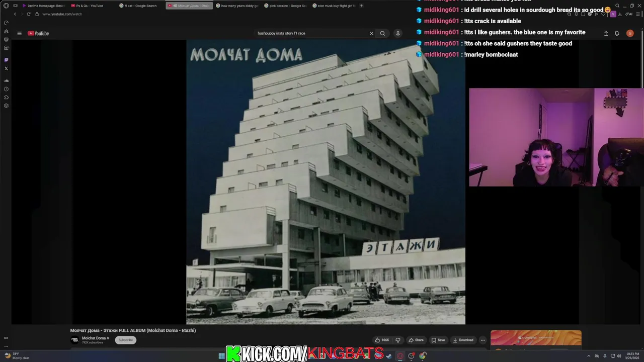644x362 pixels.
Task: Open the History clock icon in sidebar
Action: coord(6,89)
